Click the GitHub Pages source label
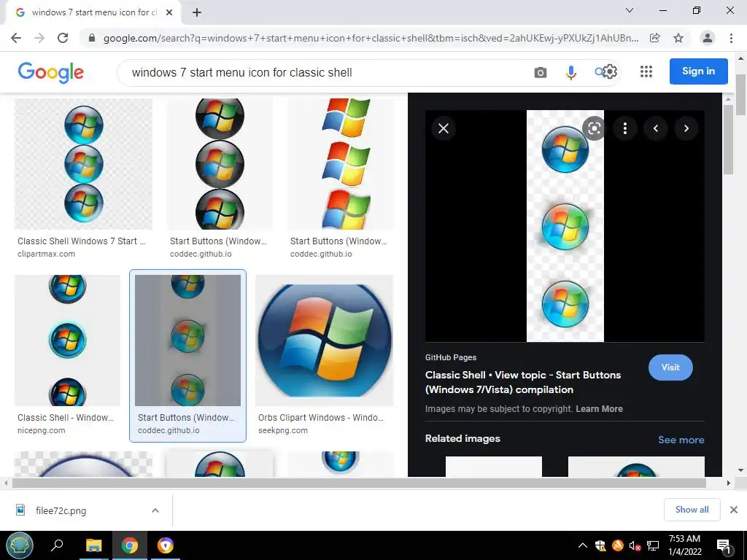747x560 pixels. (451, 357)
